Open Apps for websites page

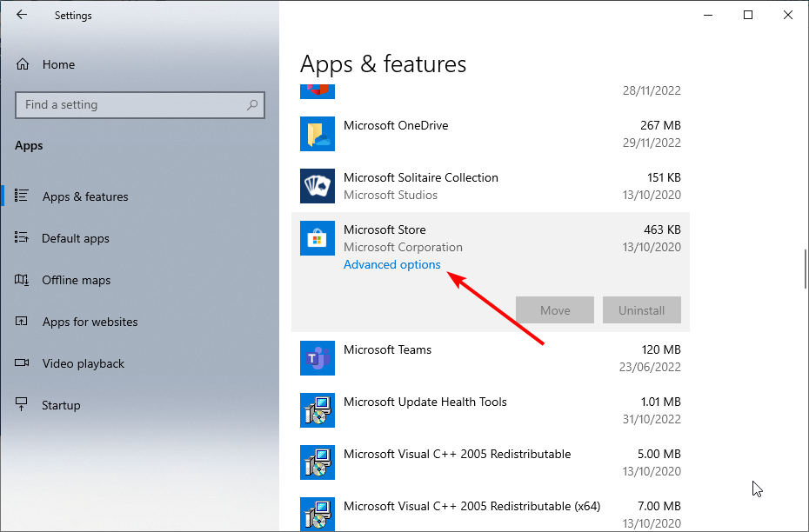[90, 322]
